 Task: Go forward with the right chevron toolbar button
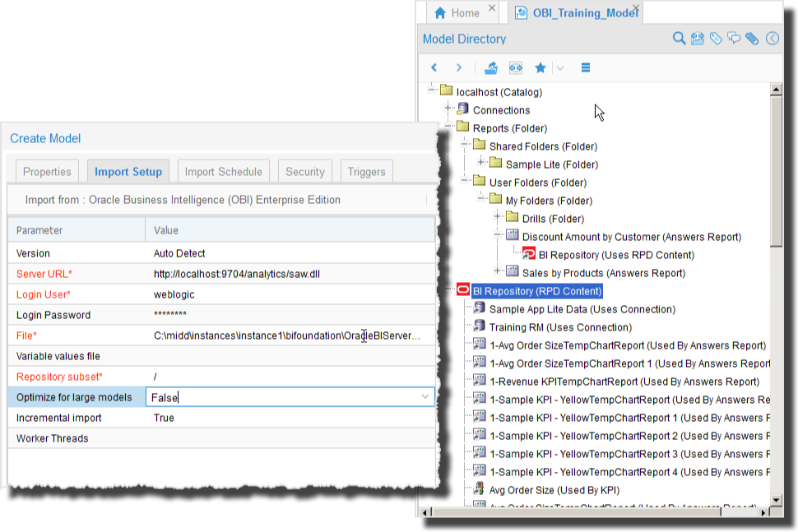tap(459, 67)
